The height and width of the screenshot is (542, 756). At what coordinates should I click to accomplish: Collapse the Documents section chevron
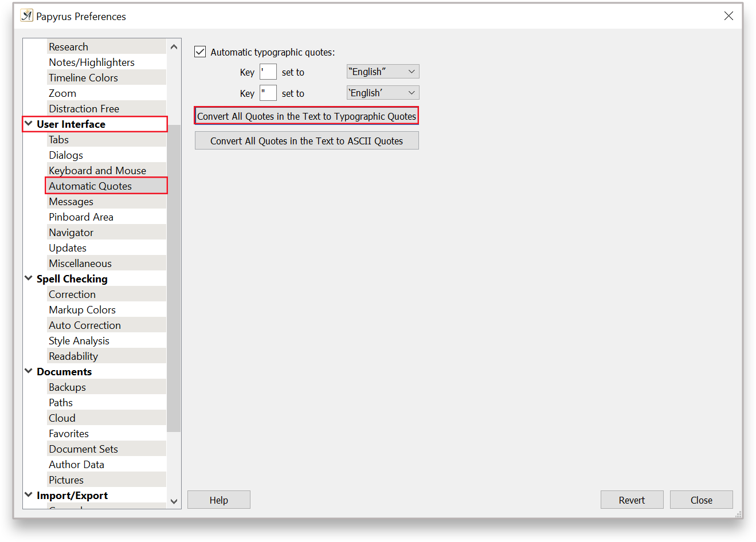[29, 371]
